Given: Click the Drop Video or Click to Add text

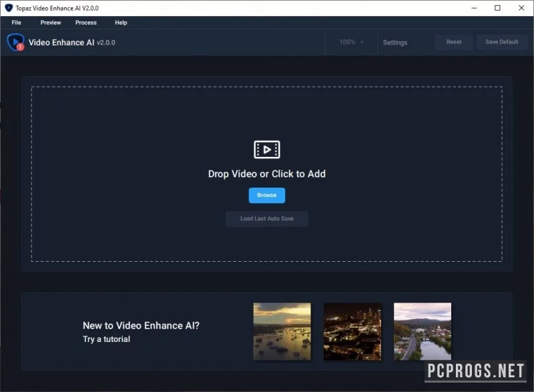Looking at the screenshot, I should pyautogui.click(x=266, y=174).
